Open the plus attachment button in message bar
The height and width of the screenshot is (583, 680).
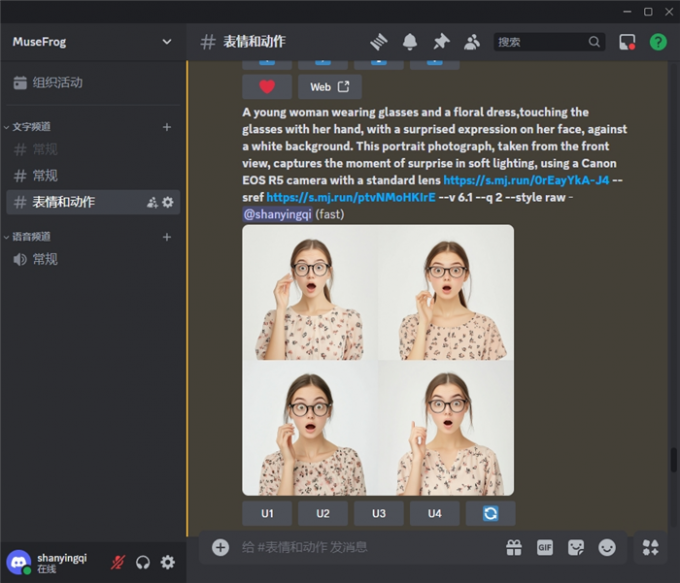pyautogui.click(x=220, y=547)
